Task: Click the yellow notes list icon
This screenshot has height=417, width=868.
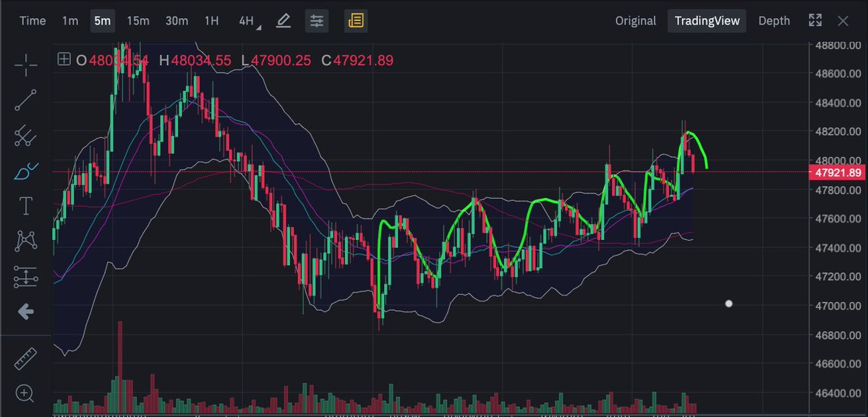Action: coord(356,21)
